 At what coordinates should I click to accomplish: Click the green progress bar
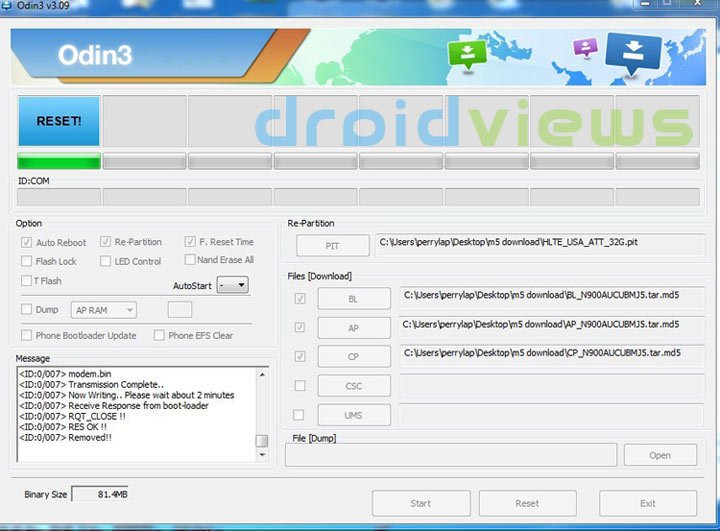click(59, 161)
